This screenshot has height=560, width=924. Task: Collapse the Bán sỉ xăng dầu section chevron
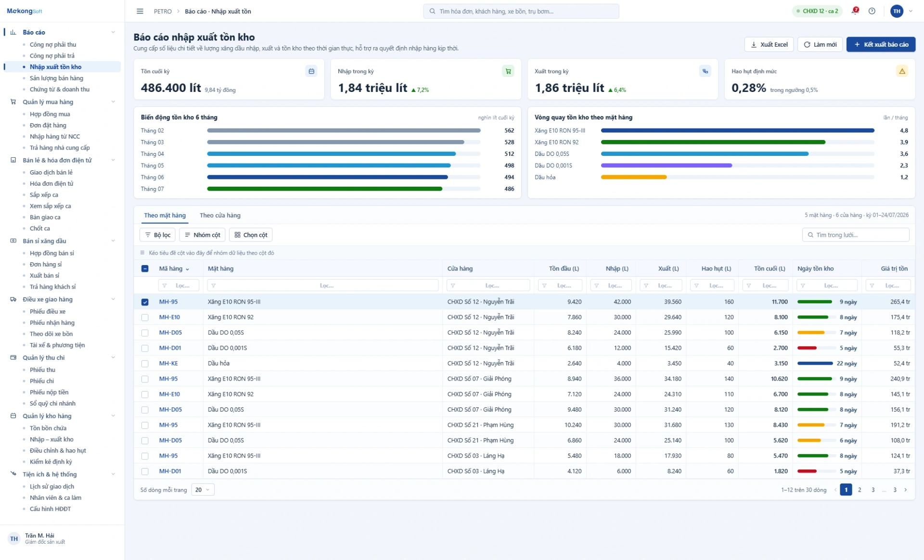[x=113, y=241]
